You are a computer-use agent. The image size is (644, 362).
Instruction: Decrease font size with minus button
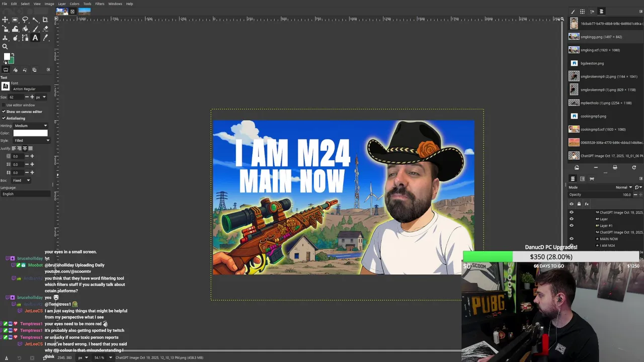tap(27, 97)
